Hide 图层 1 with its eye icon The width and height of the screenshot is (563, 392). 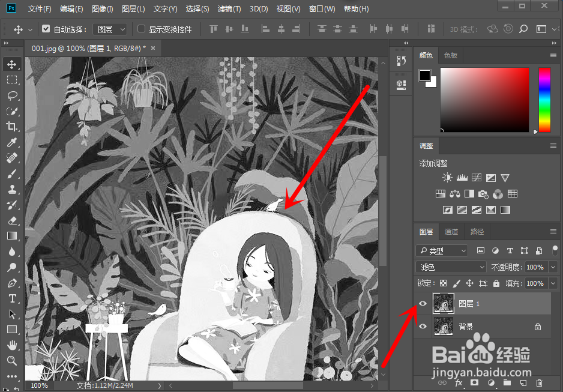coord(423,303)
